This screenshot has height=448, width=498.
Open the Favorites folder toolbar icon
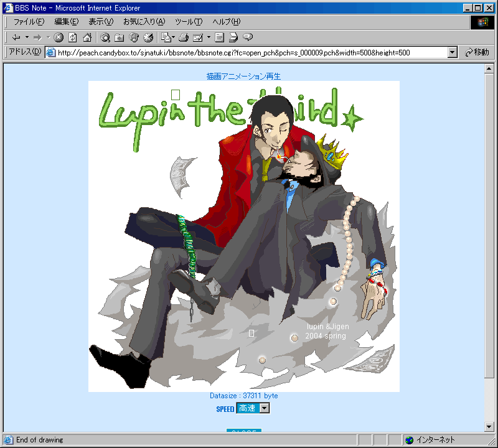119,37
